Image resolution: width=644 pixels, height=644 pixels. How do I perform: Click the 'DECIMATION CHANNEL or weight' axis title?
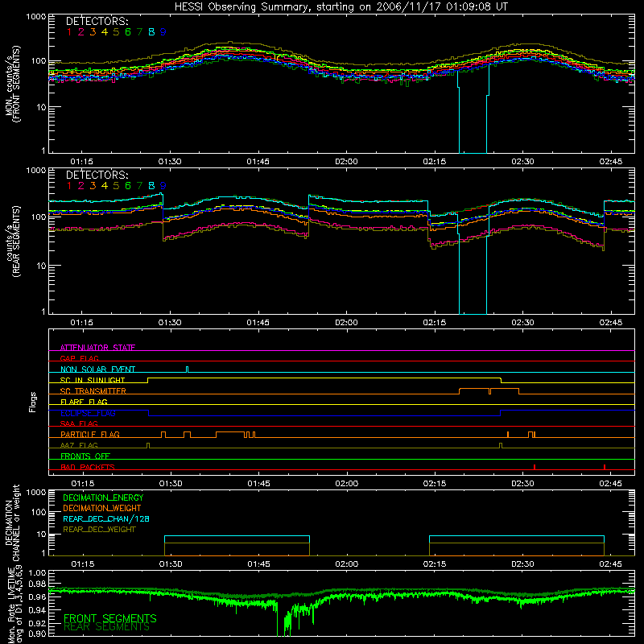[13, 522]
